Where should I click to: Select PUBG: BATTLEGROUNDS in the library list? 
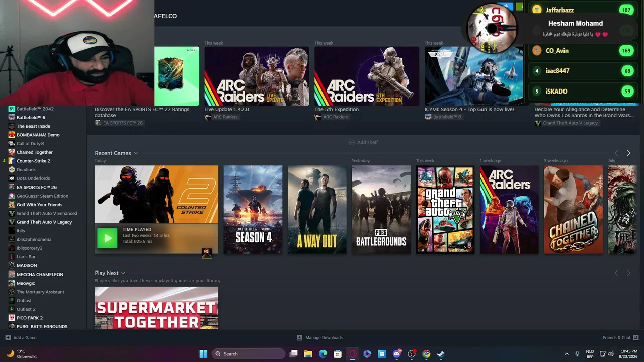pyautogui.click(x=42, y=326)
